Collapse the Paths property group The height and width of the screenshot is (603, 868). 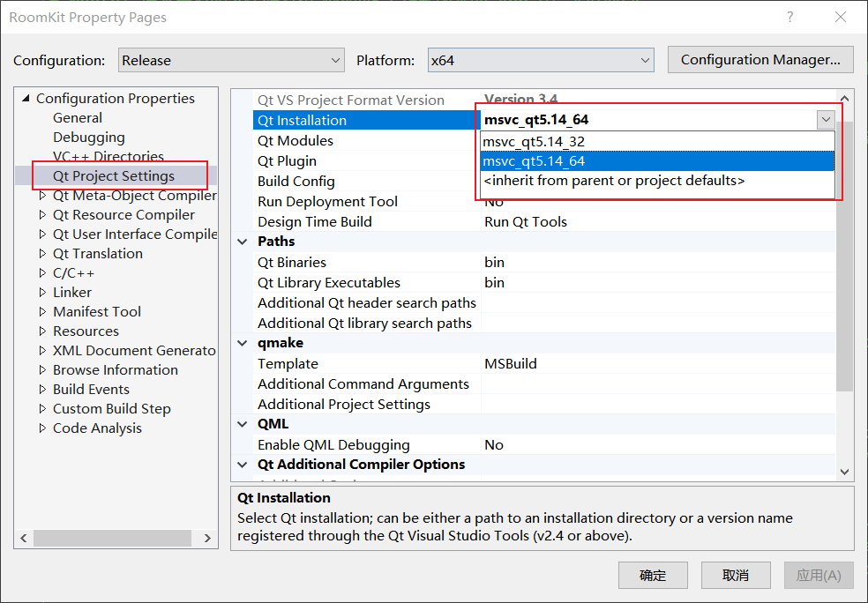(x=243, y=242)
